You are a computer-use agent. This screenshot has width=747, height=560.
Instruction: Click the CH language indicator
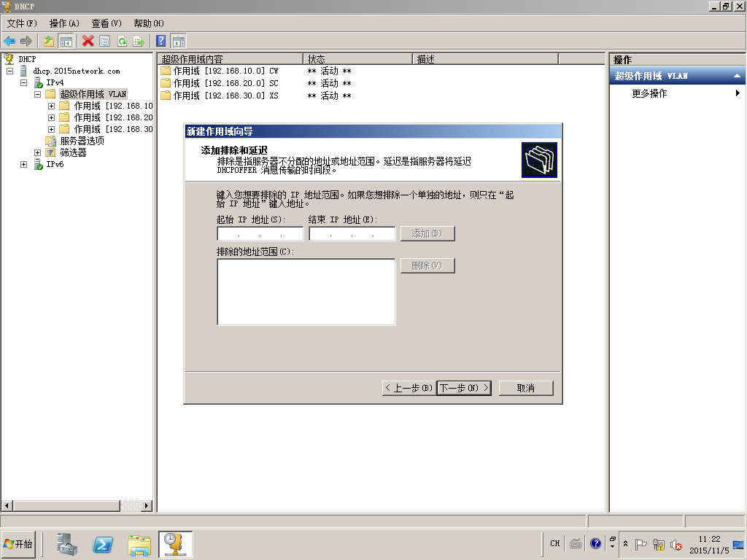[555, 543]
